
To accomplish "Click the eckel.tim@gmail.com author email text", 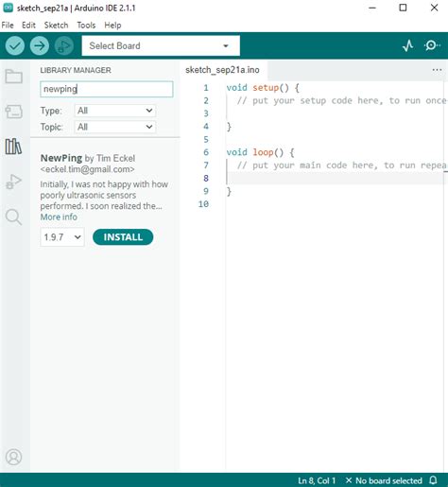I will (x=87, y=169).
